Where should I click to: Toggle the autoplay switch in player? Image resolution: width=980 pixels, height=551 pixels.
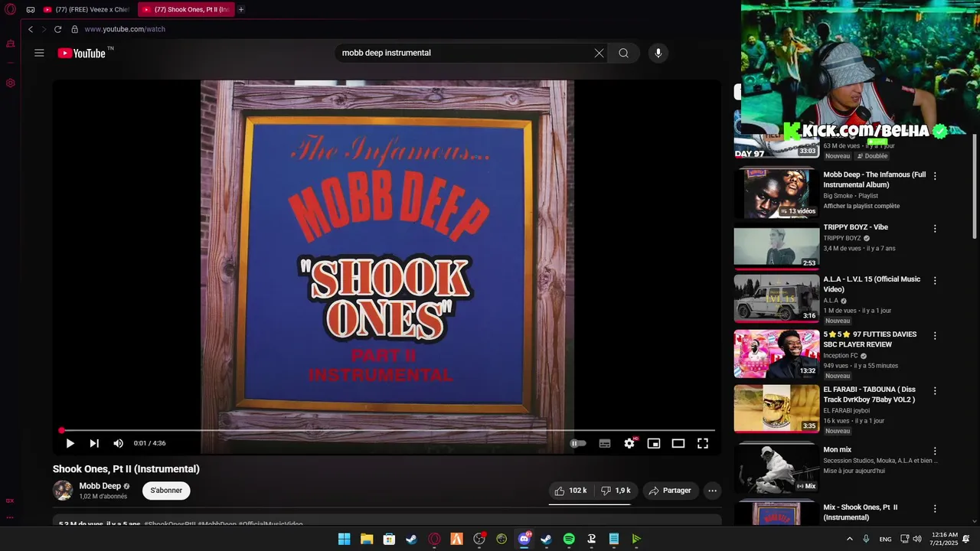(x=578, y=443)
